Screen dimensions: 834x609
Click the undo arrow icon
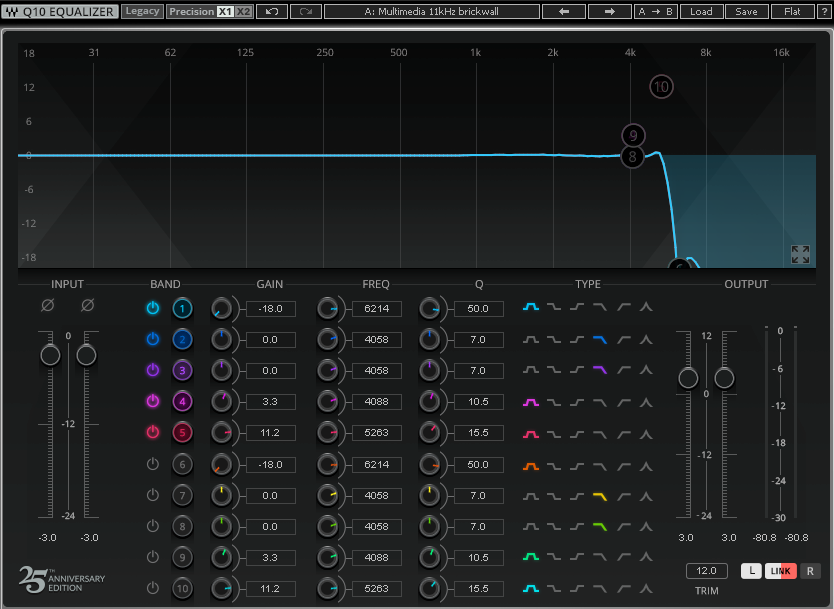(272, 11)
